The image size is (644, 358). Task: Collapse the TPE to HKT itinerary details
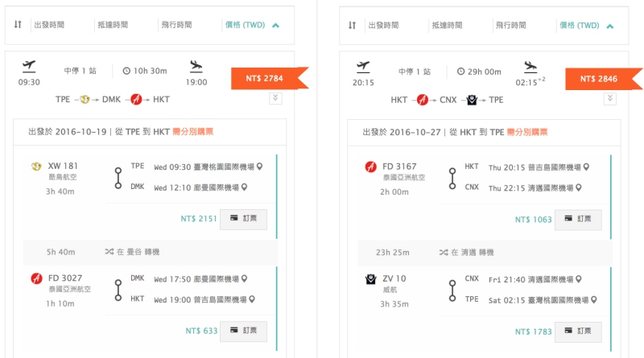pos(275,98)
